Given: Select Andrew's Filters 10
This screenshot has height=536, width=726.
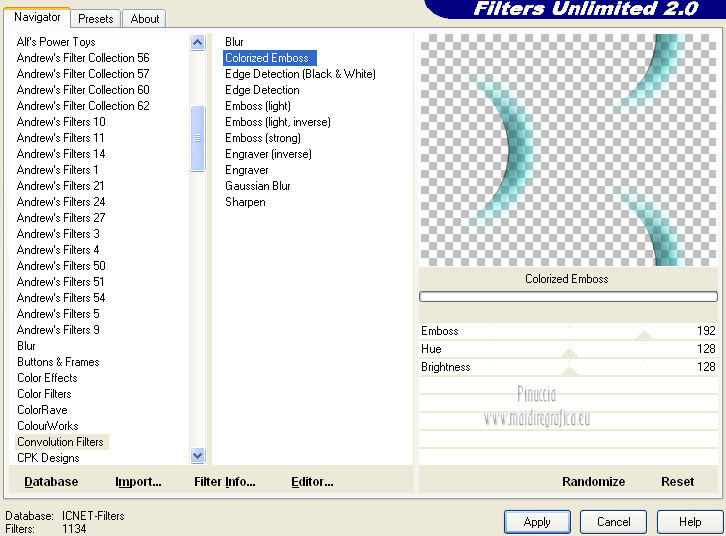Looking at the screenshot, I should [x=61, y=122].
